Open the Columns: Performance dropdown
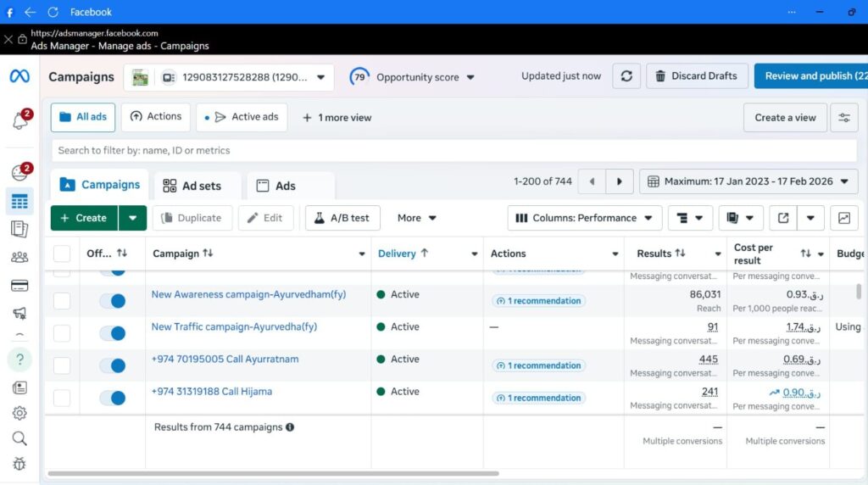The image size is (868, 485). click(x=585, y=218)
